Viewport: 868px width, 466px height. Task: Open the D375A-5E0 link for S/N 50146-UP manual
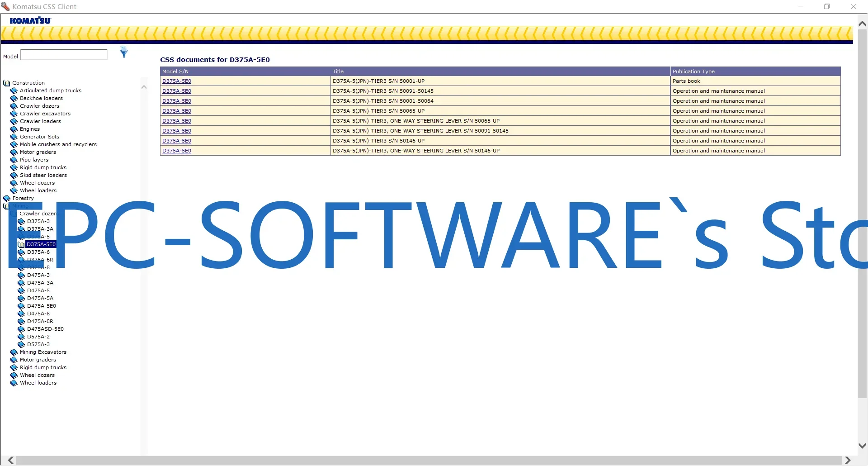tap(177, 141)
